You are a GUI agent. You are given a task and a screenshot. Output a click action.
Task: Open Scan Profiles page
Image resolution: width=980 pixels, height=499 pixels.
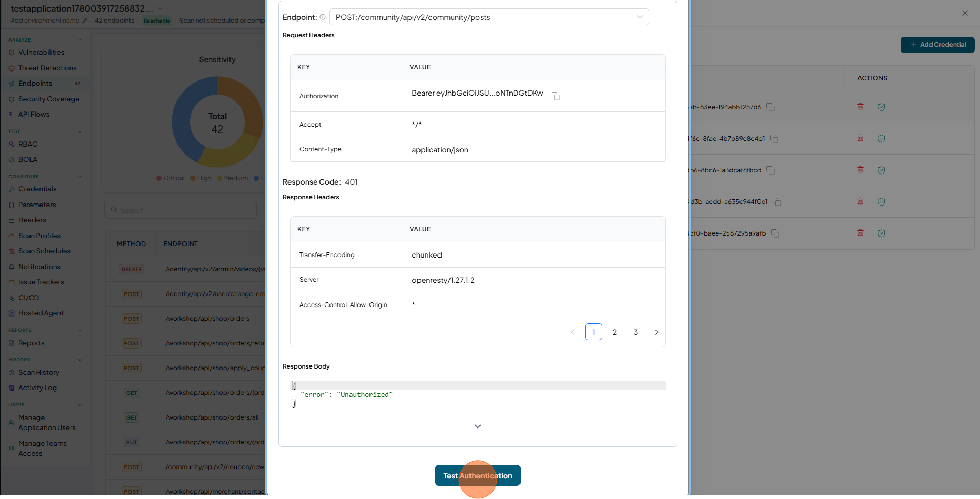[x=39, y=236]
